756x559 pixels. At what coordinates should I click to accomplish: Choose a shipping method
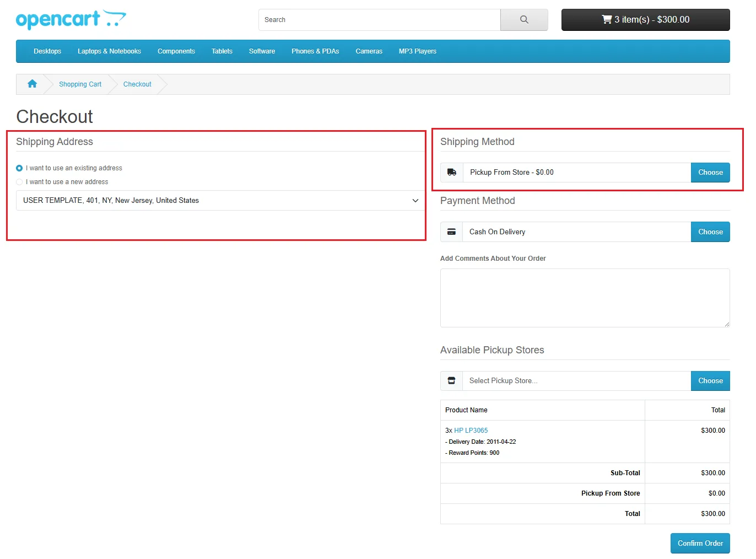pyautogui.click(x=710, y=173)
